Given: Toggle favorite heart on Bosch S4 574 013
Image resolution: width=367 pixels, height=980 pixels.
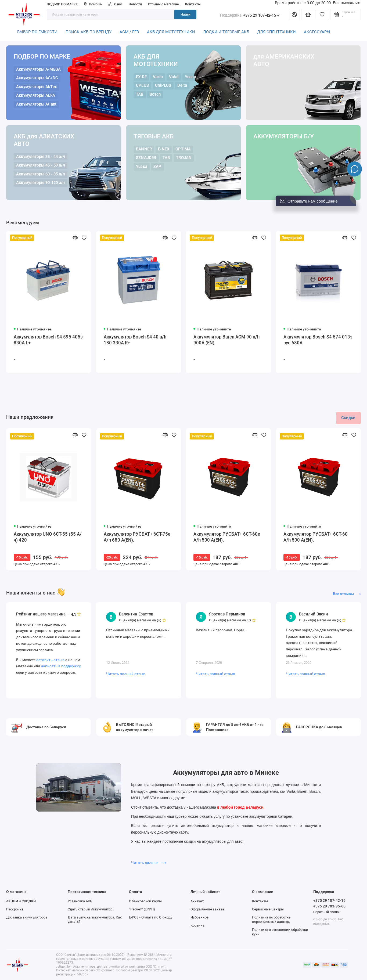Looking at the screenshot, I should (354, 238).
